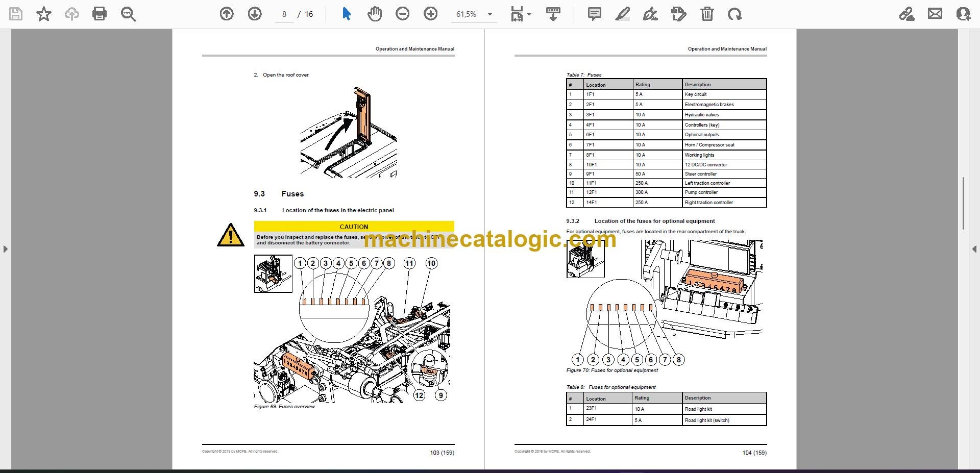Click page number '103 (159)' footer

(442, 453)
